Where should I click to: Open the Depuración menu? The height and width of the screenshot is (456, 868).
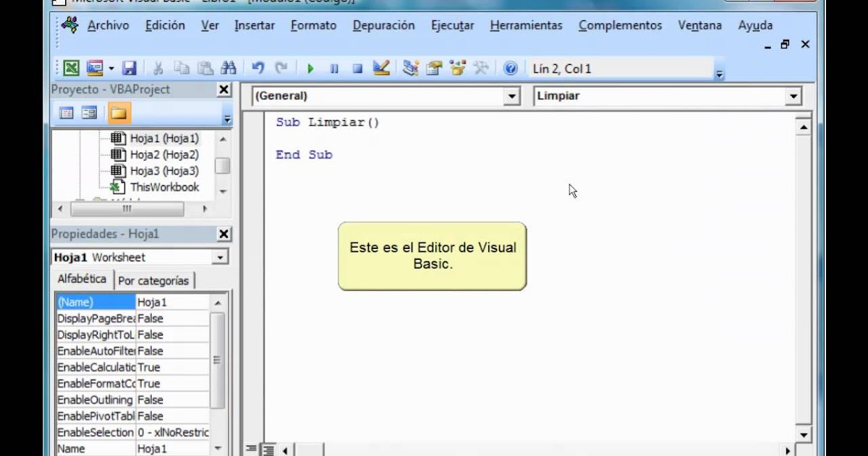[x=383, y=25]
